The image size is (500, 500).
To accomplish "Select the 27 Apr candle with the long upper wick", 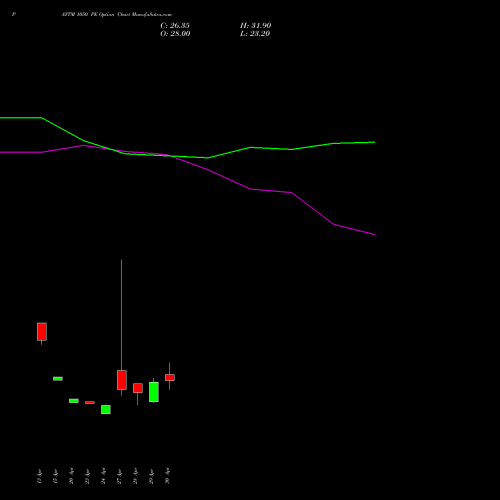I will pyautogui.click(x=122, y=380).
